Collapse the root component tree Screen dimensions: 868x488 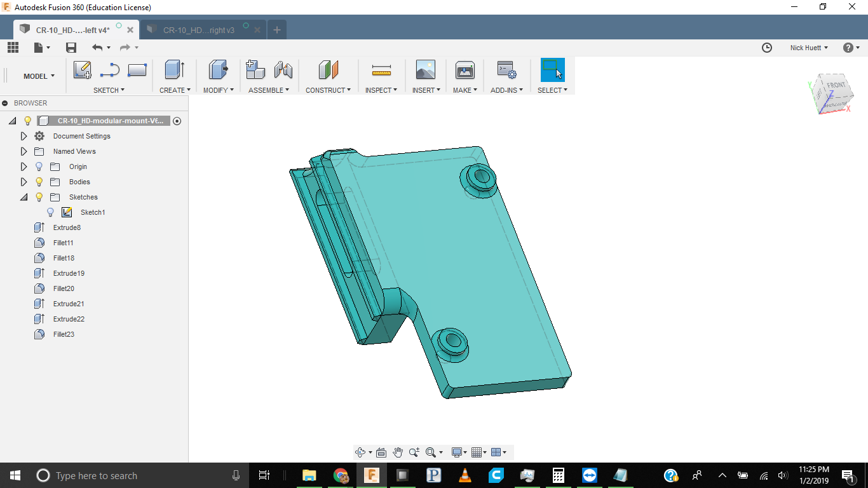(13, 121)
